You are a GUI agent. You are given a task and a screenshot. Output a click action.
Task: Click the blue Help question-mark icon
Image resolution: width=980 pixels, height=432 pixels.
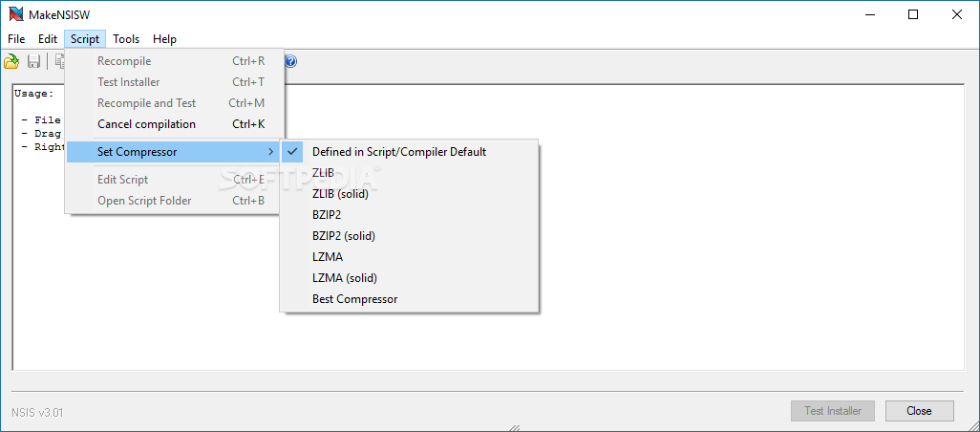point(291,61)
